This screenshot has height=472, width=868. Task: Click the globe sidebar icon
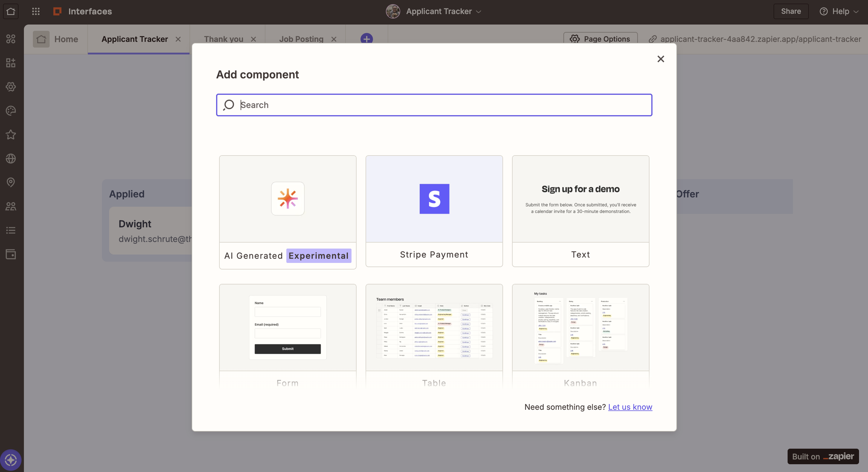pyautogui.click(x=11, y=159)
